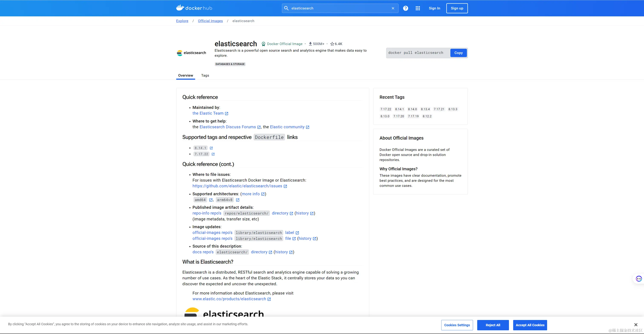The height and width of the screenshot is (334, 644).
Task: Copy the docker pull command
Action: coord(458,53)
